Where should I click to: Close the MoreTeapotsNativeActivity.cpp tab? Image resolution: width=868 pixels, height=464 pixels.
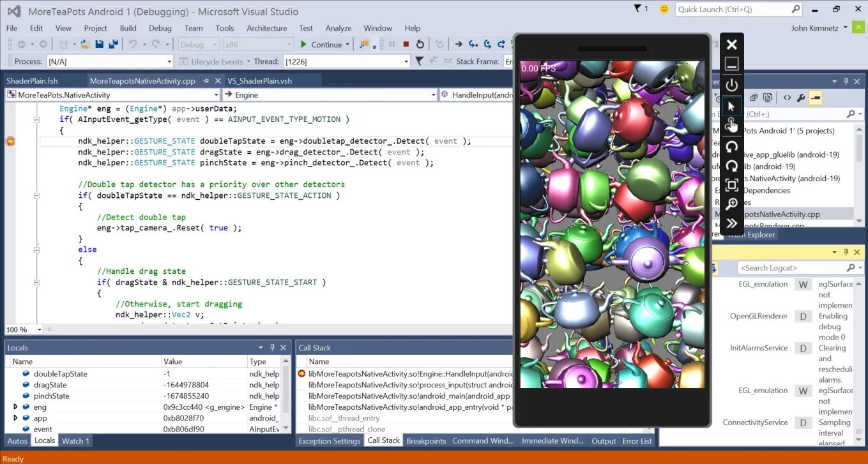(x=218, y=81)
